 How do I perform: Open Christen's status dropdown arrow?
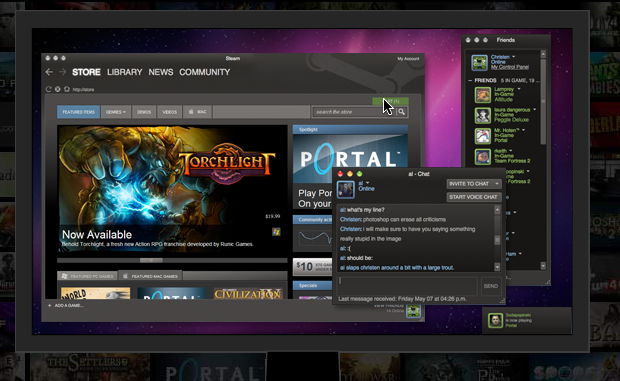514,57
